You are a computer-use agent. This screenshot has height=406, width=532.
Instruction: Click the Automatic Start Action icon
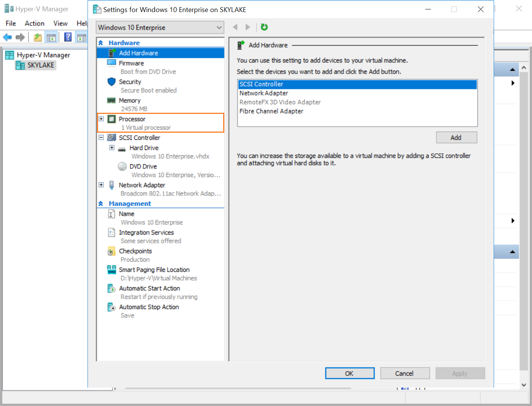coord(112,288)
